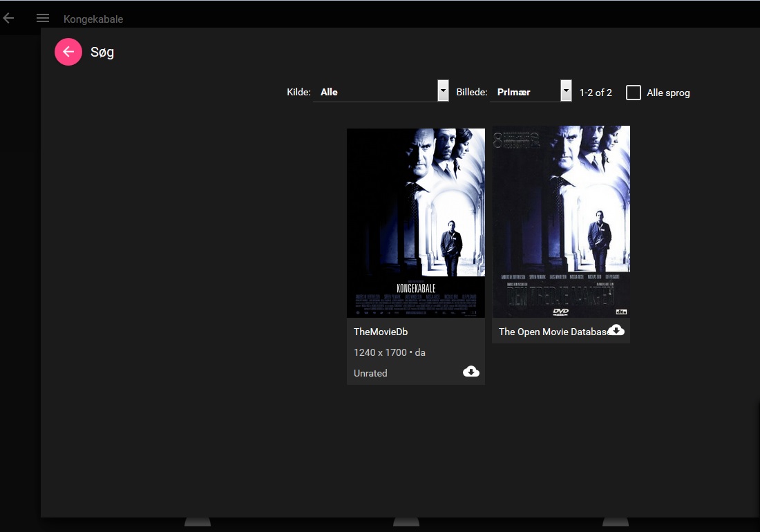760x532 pixels.
Task: Click the Søg heading
Action: pos(102,53)
